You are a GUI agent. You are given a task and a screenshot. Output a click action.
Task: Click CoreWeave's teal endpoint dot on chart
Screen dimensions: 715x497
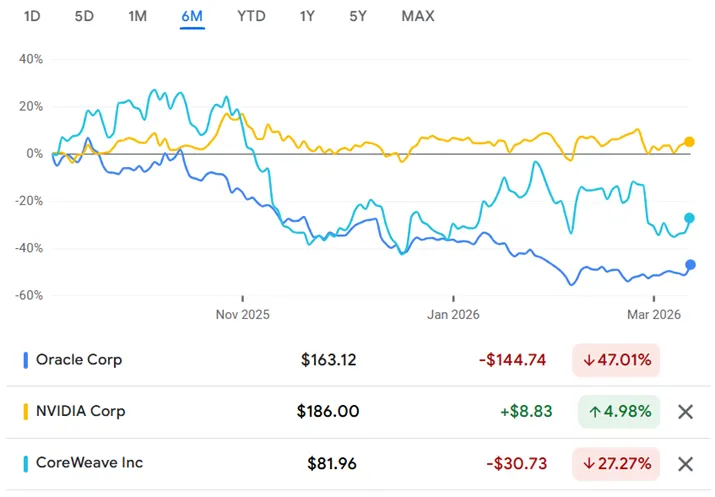[x=689, y=218]
